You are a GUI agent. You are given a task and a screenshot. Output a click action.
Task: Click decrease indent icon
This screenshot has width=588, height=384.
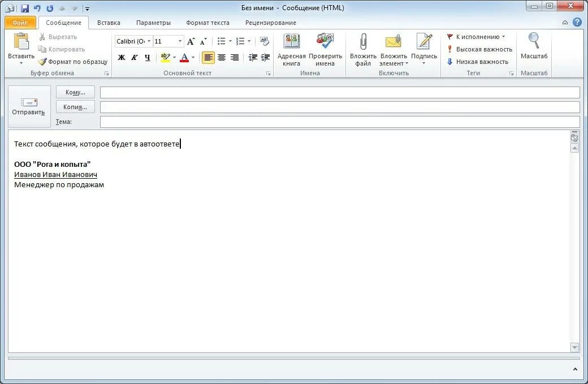[x=253, y=57]
